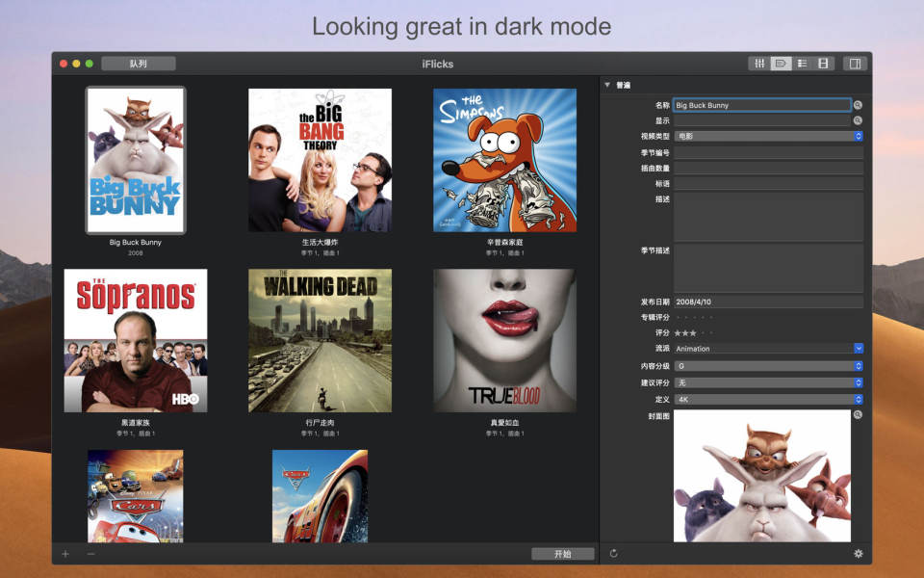Click the 黑道家族 title label

point(136,423)
